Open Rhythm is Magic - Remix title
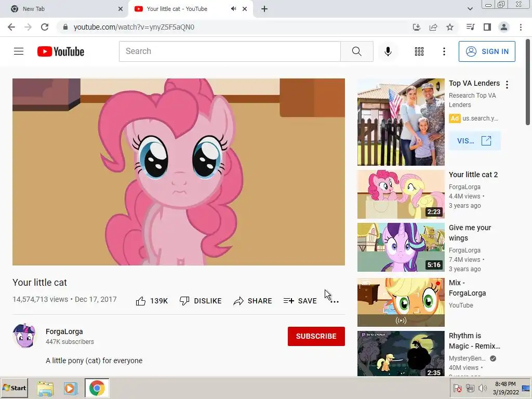This screenshot has height=399, width=532. 474,341
